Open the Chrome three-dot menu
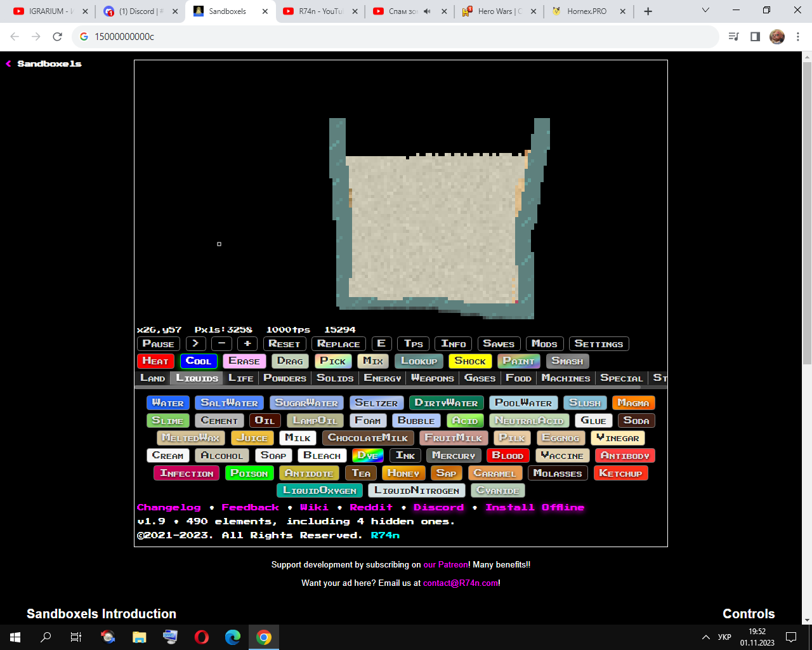Image resolution: width=812 pixels, height=650 pixels. pos(798,37)
